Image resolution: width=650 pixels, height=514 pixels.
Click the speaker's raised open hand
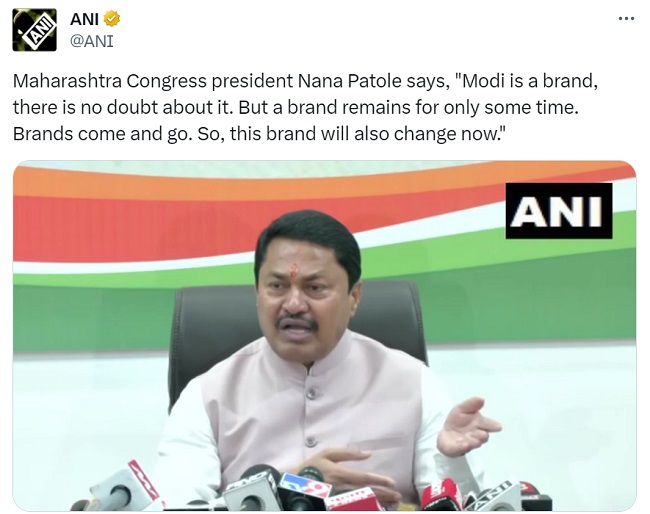tap(466, 426)
